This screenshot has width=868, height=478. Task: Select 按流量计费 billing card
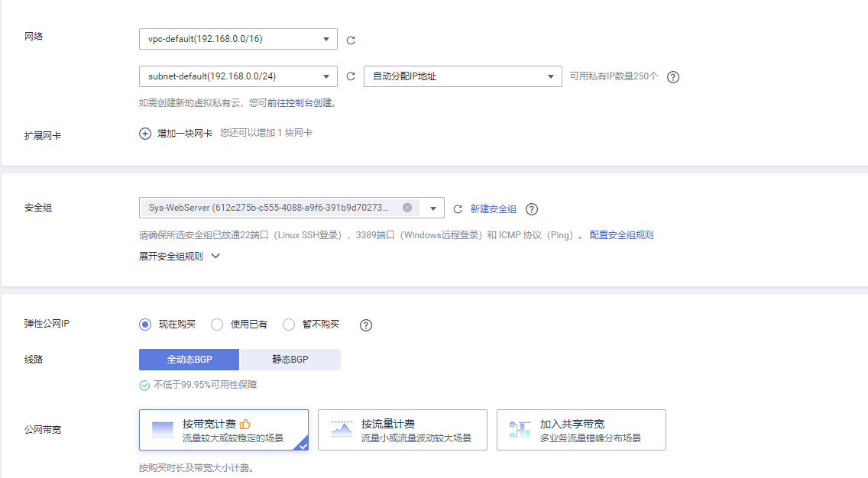click(x=403, y=430)
